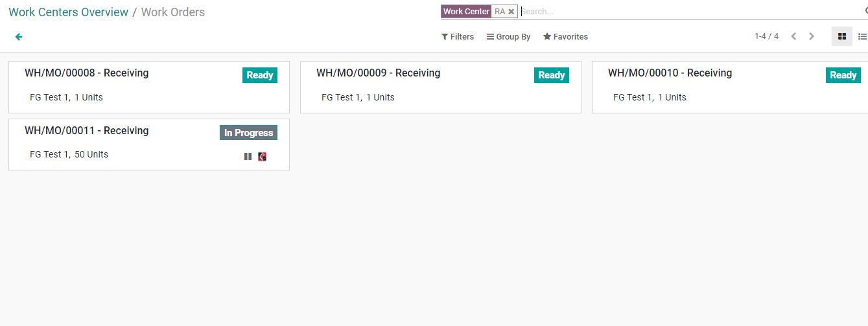Image resolution: width=868 pixels, height=326 pixels.
Task: Click Ready badge on WH/MO/00010
Action: (x=843, y=75)
